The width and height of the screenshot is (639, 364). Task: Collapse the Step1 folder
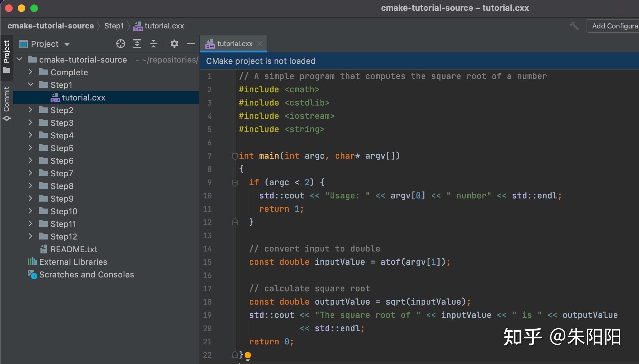pyautogui.click(x=30, y=84)
